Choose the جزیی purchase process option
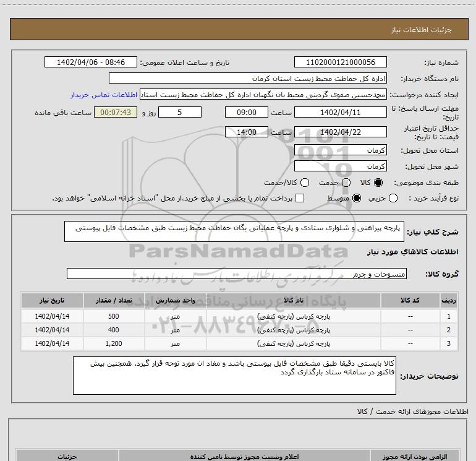Image resolution: width=476 pixels, height=461 pixels. [393, 199]
